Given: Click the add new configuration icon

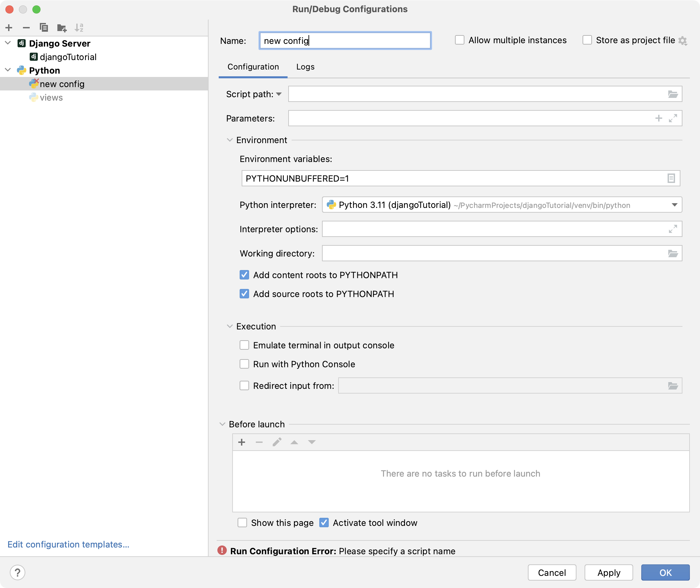Looking at the screenshot, I should 9,27.
